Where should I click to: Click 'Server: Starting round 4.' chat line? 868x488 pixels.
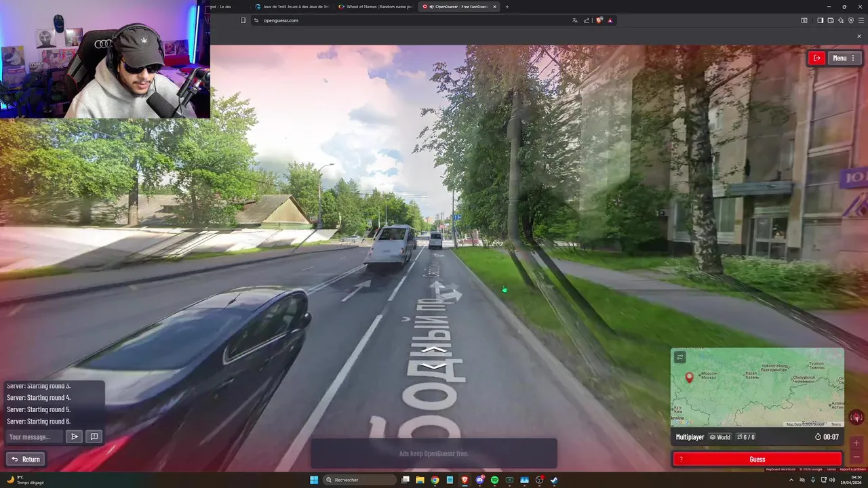pos(39,398)
